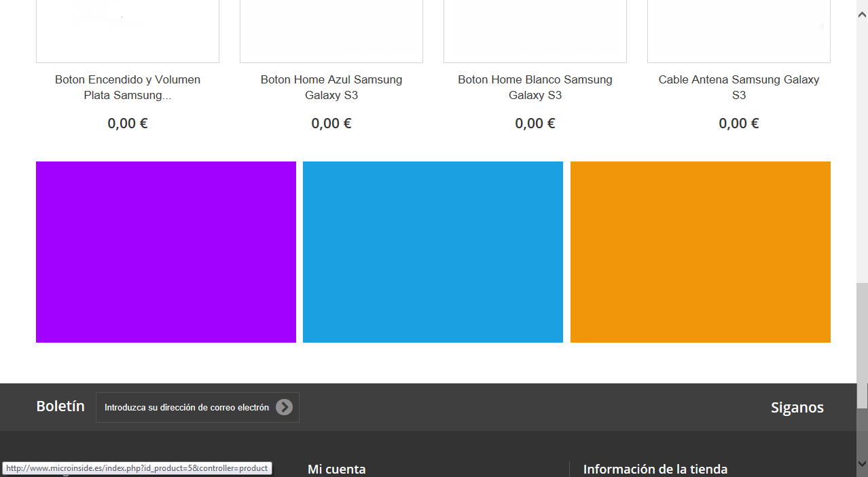Click the scrollbar down arrow

(x=862, y=463)
